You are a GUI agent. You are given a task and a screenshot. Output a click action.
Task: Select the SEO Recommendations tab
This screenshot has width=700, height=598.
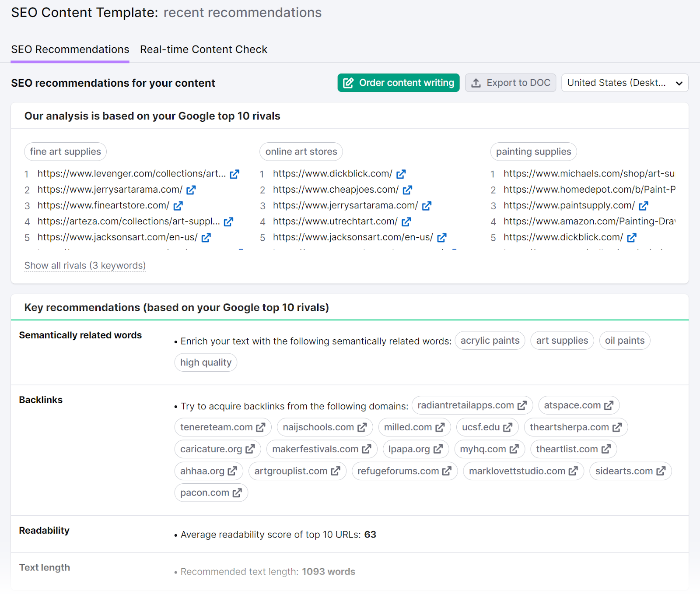tap(70, 49)
